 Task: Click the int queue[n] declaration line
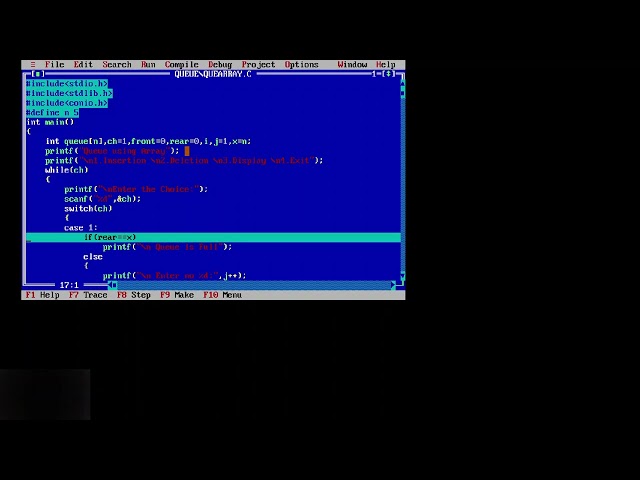[148, 141]
